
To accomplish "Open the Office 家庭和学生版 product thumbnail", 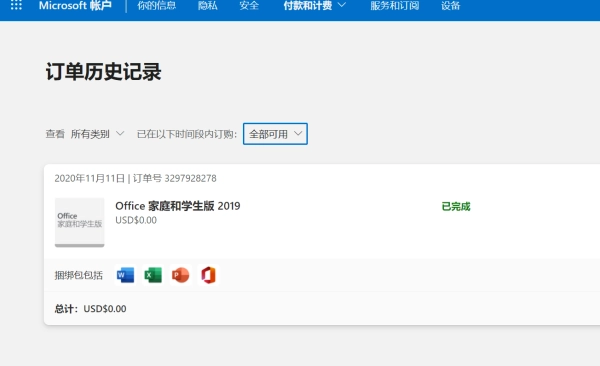I will (80, 222).
